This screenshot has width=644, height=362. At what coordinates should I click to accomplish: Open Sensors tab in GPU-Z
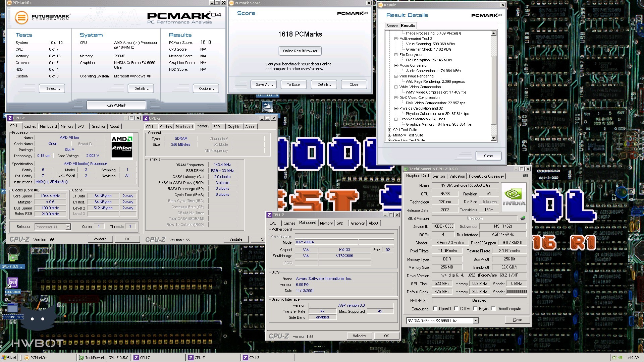click(x=439, y=176)
